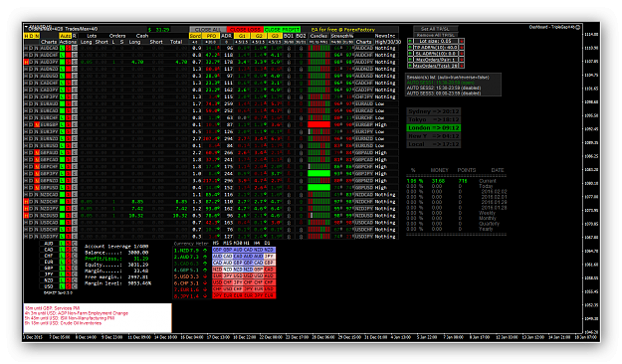The image size is (622, 364).
Task: Decrease lot size with red button
Action: (462, 41)
